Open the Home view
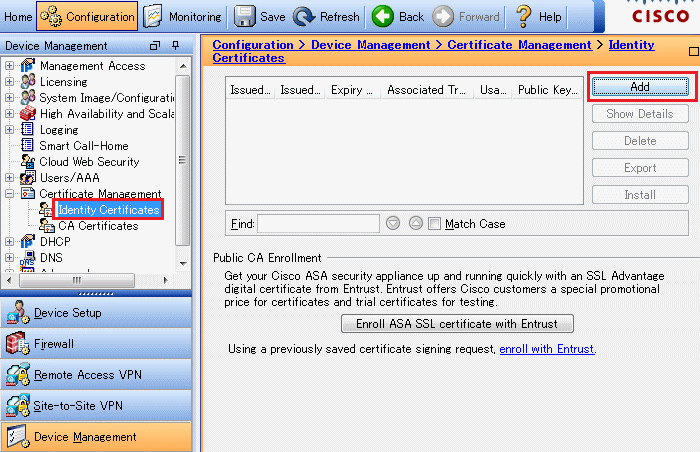 coord(18,17)
